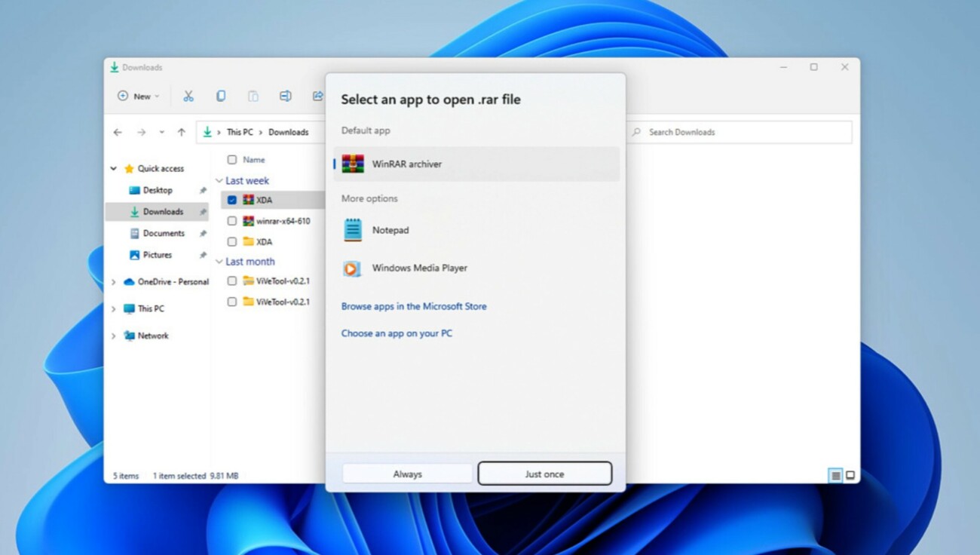The height and width of the screenshot is (555, 980).
Task: Click the Always button
Action: click(407, 474)
